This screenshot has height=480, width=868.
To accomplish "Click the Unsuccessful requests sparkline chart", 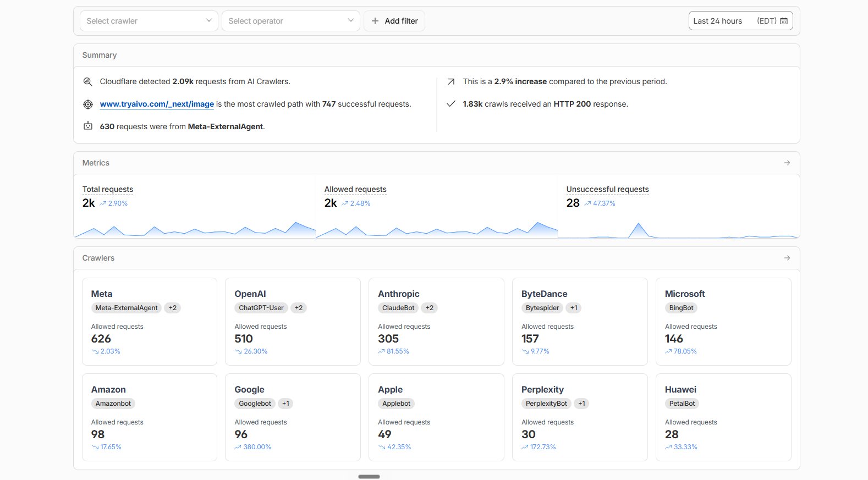I will click(679, 229).
